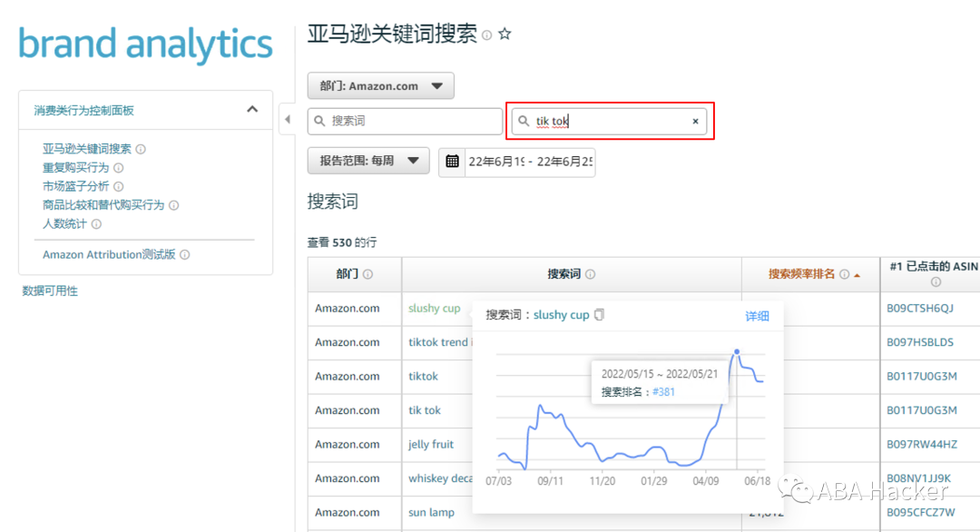The image size is (980, 532).
Task: Collapse sidebar with the left arrow handle
Action: pyautogui.click(x=287, y=120)
